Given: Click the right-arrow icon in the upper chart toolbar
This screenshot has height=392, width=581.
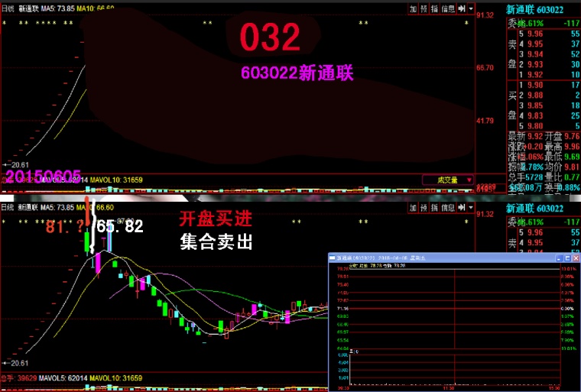Looking at the screenshot, I should 461,8.
